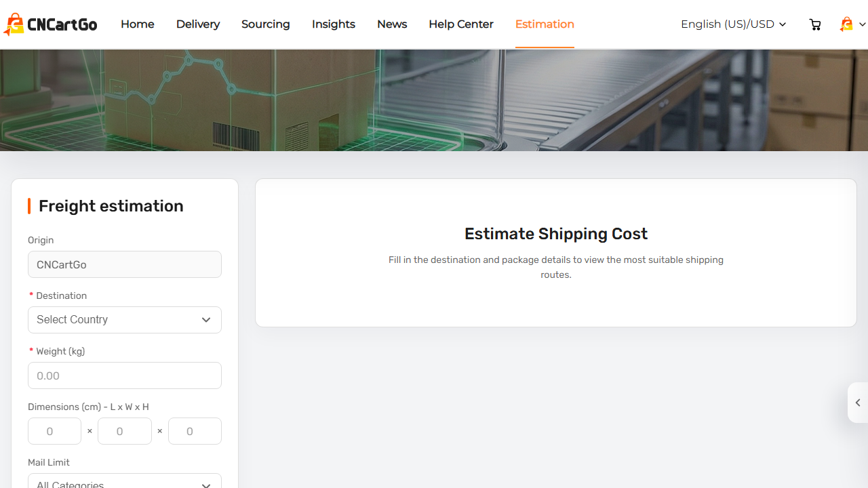Focus the Width dimension field
This screenshot has height=488, width=868.
pyautogui.click(x=125, y=431)
